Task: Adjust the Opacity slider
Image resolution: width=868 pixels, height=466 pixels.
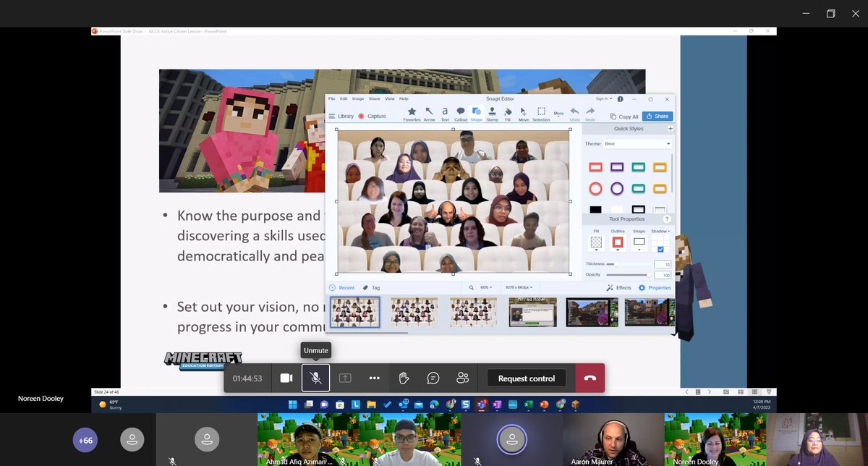Action: (x=628, y=276)
